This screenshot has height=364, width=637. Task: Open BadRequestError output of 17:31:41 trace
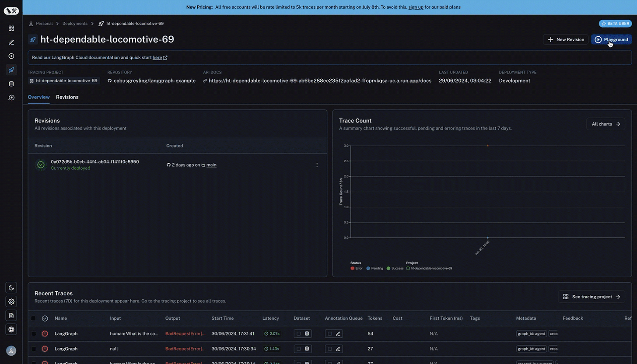[x=185, y=334]
